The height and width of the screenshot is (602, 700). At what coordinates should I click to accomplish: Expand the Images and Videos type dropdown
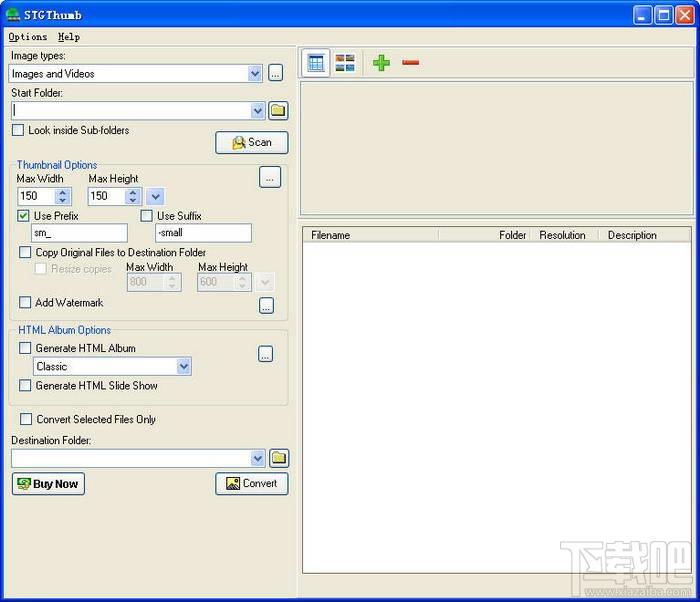click(x=254, y=73)
